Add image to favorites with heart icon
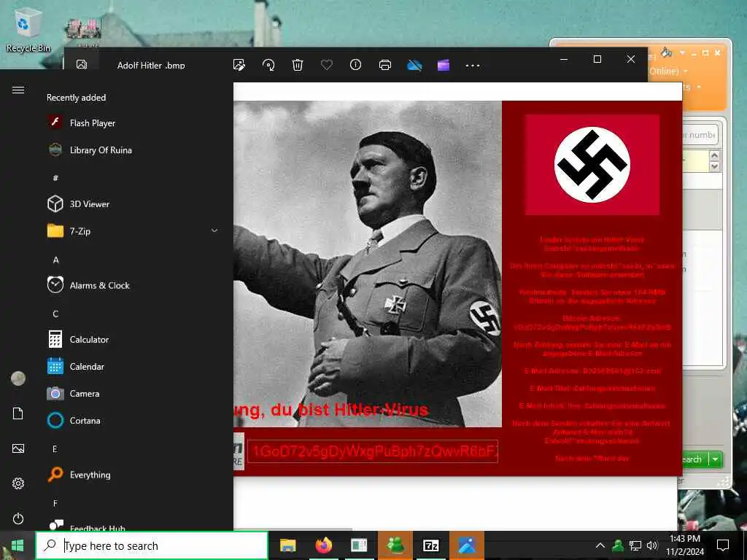Viewport: 747px width, 560px height. pos(327,64)
